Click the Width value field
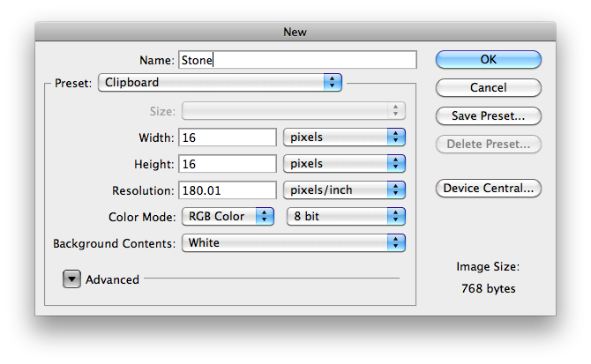The width and height of the screenshot is (591, 364). pyautogui.click(x=228, y=137)
